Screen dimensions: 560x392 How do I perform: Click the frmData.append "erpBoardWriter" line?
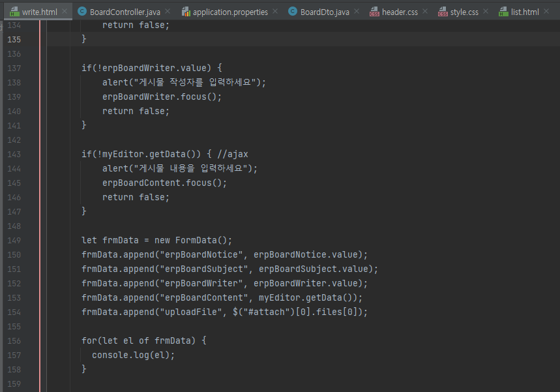click(x=224, y=283)
